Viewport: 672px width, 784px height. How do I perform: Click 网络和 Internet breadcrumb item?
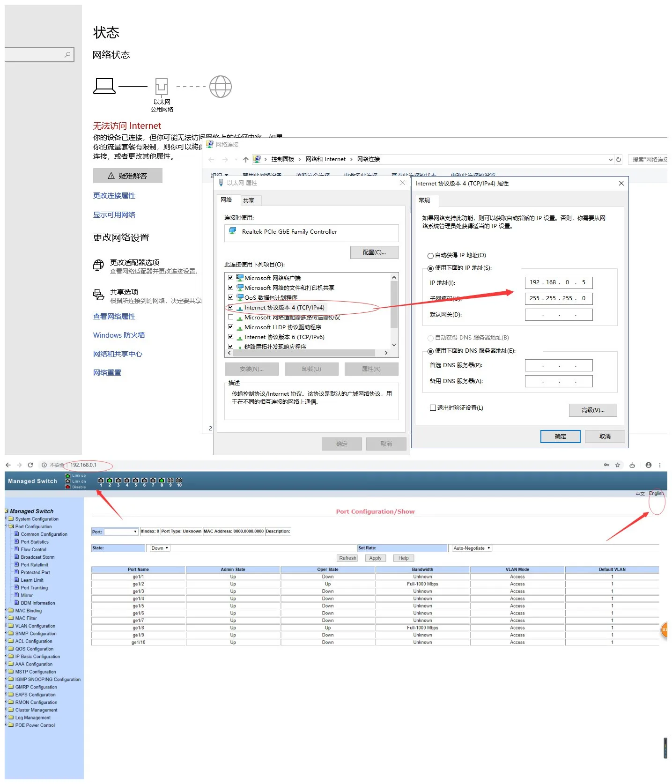click(x=325, y=159)
